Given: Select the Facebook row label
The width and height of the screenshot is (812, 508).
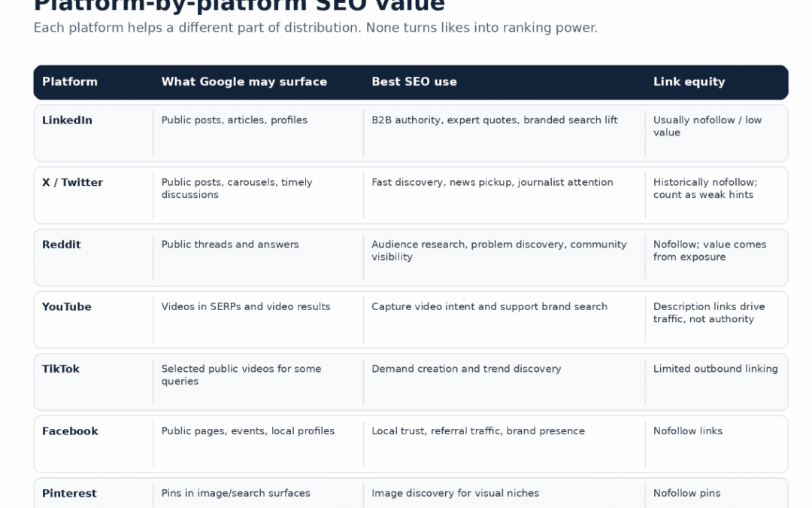Looking at the screenshot, I should 70,431.
